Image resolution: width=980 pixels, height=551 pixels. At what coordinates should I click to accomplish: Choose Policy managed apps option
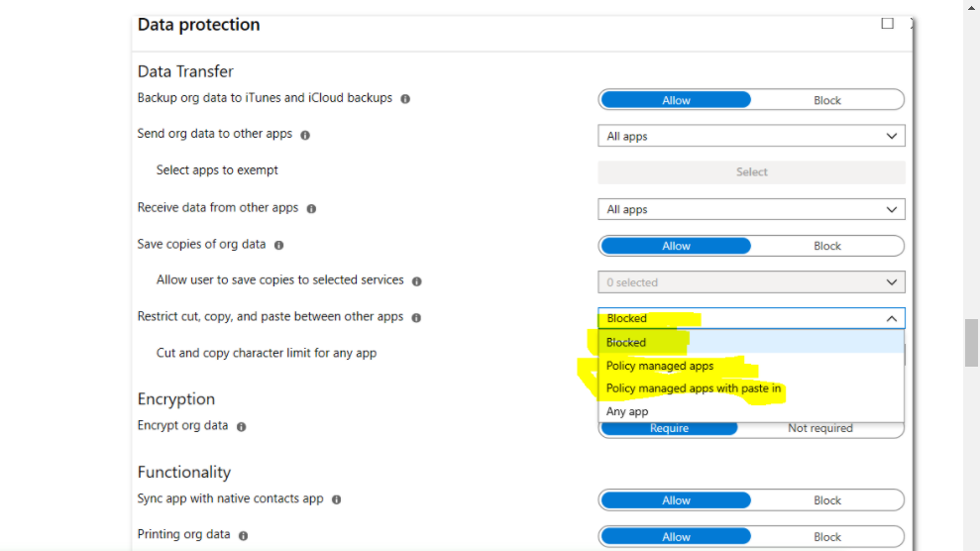coord(751,366)
